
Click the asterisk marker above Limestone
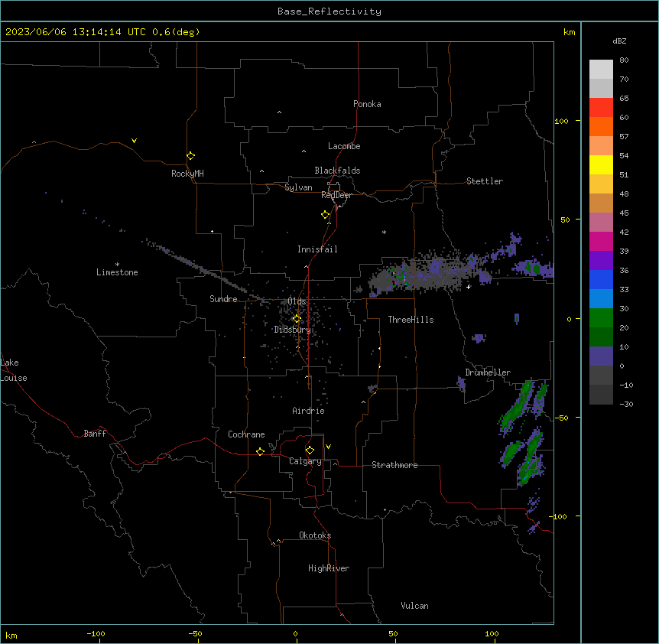(x=117, y=265)
